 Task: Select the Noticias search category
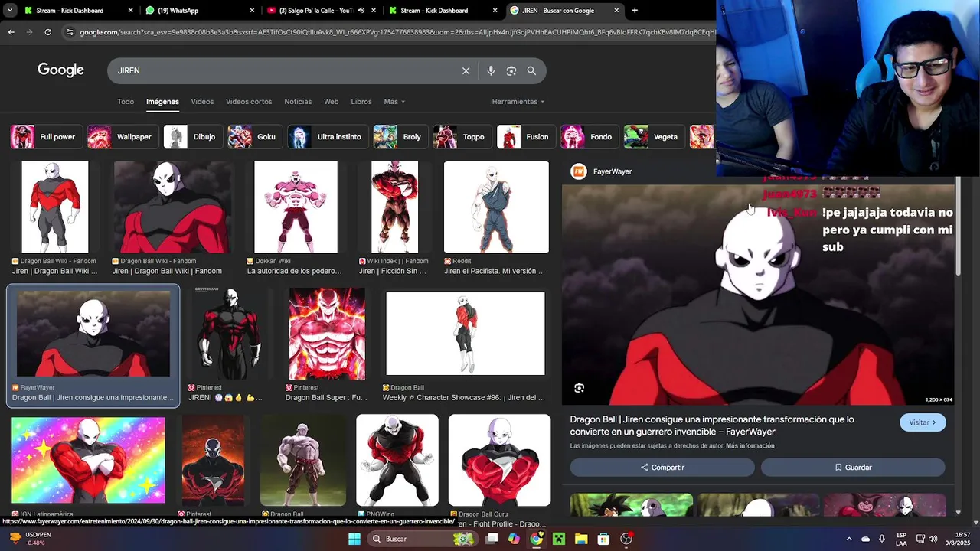(298, 102)
